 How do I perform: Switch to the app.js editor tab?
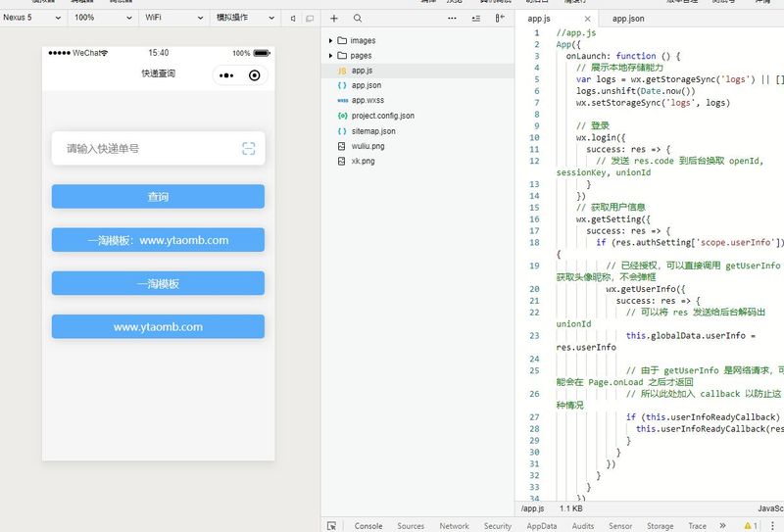click(539, 19)
